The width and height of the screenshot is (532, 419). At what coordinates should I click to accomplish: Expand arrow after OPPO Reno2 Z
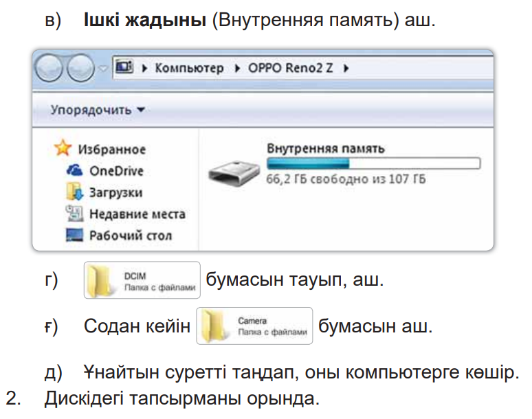point(346,69)
